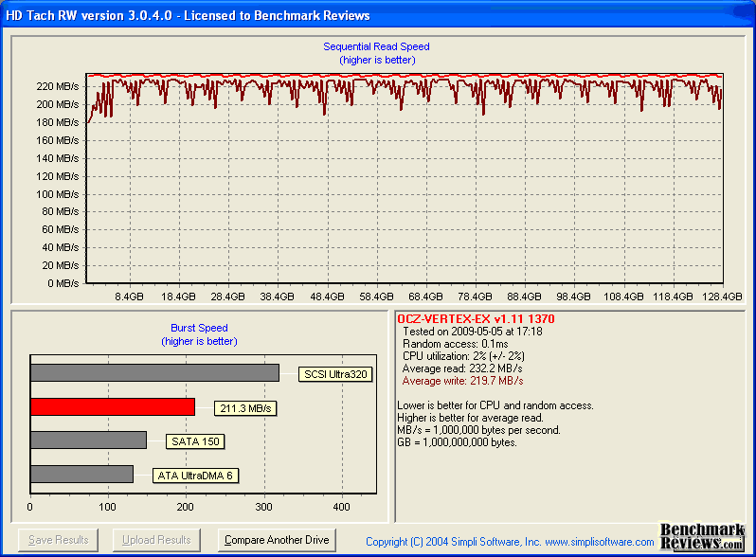This screenshot has height=557, width=756.
Task: Click the 400 burst axis label
Action: click(x=341, y=507)
